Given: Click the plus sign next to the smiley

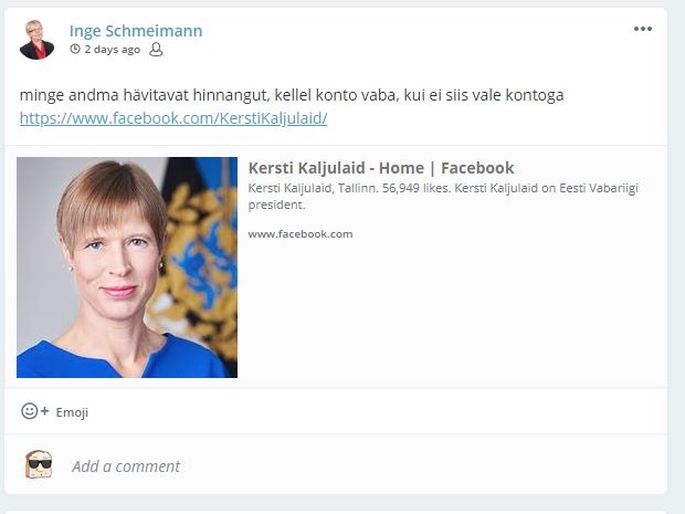Looking at the screenshot, I should click(x=45, y=411).
